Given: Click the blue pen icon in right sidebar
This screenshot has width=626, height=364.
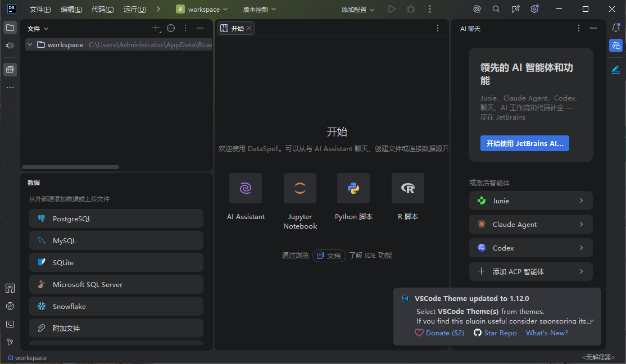Looking at the screenshot, I should (616, 70).
